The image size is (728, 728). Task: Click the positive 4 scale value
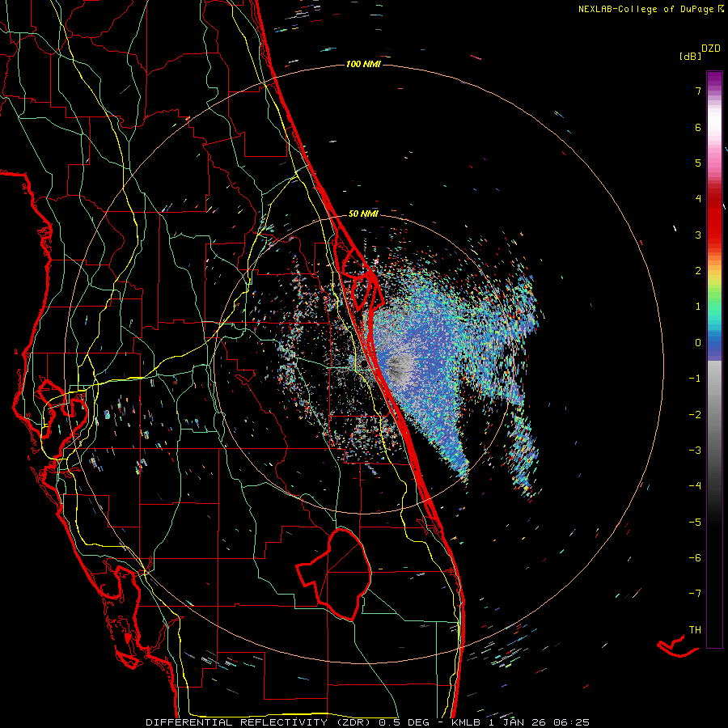tap(698, 199)
